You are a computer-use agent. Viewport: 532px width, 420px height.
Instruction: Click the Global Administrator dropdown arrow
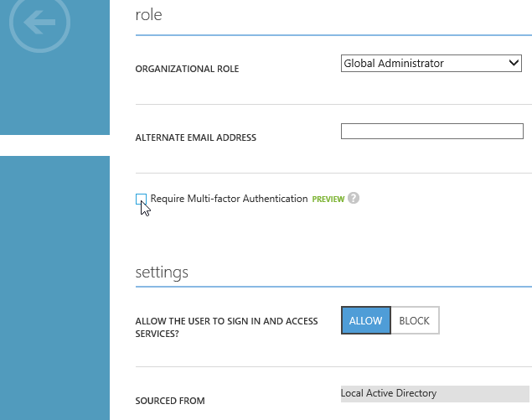[x=514, y=64]
